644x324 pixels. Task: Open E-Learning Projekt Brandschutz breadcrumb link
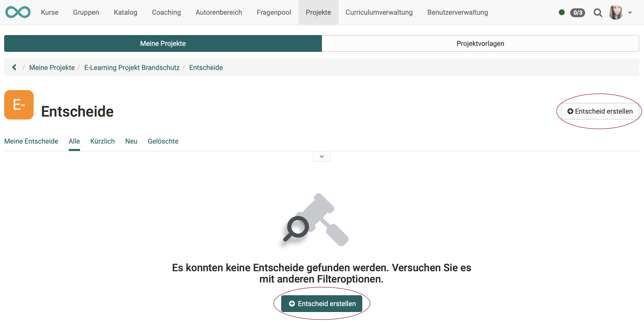[132, 67]
